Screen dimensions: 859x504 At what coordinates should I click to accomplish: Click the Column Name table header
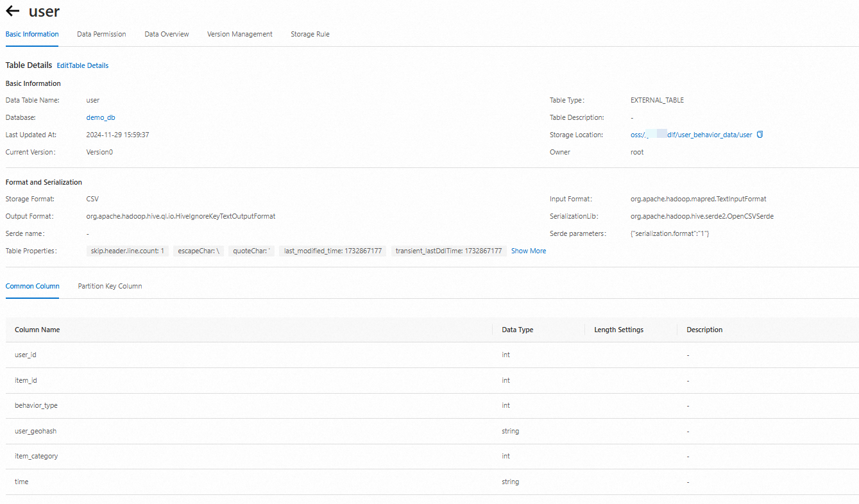37,330
